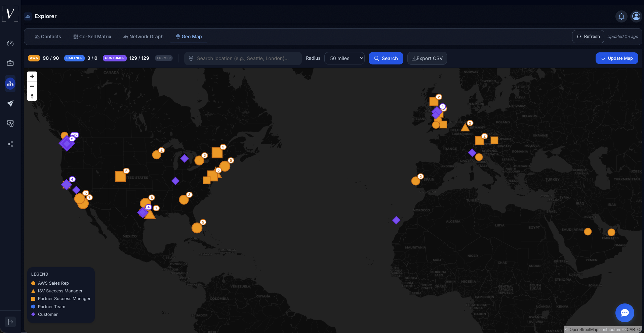Image resolution: width=644 pixels, height=333 pixels.
Task: Click the customer count '129 / 129'
Action: pyautogui.click(x=139, y=58)
